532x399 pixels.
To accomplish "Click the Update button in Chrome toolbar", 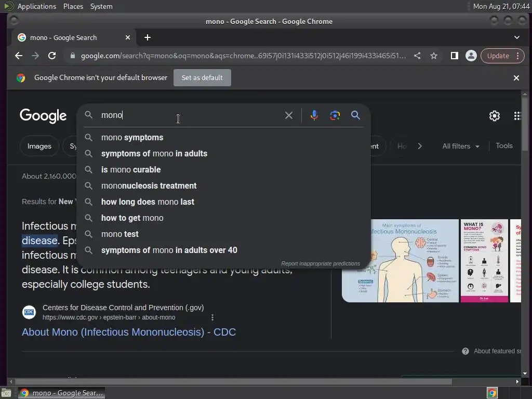I will point(498,56).
